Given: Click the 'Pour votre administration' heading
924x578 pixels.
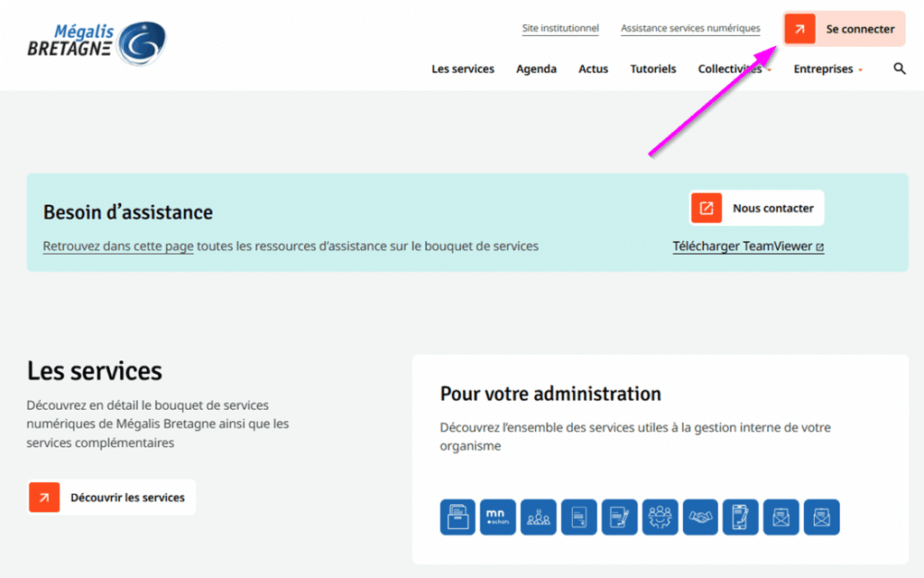Looking at the screenshot, I should pos(550,394).
